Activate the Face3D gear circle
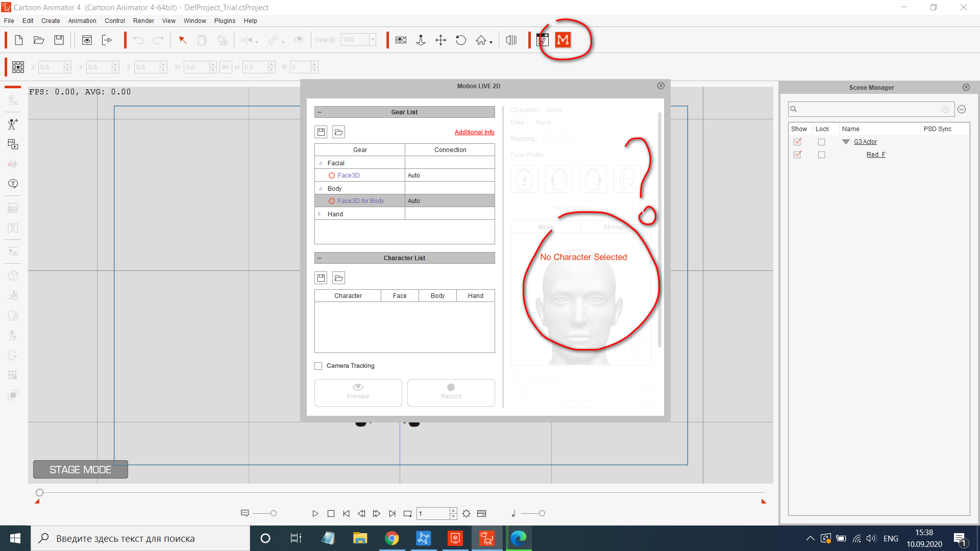The image size is (980, 551). coord(332,176)
